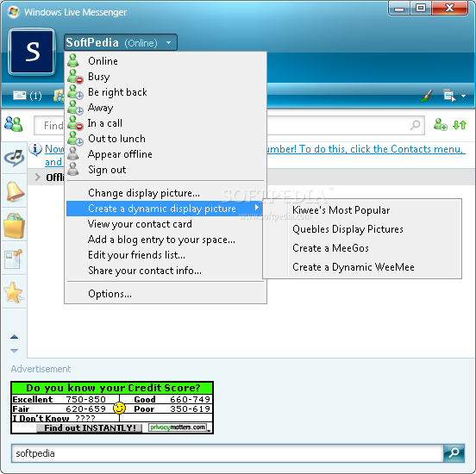Select Kiwee's Most Popular

click(362, 210)
